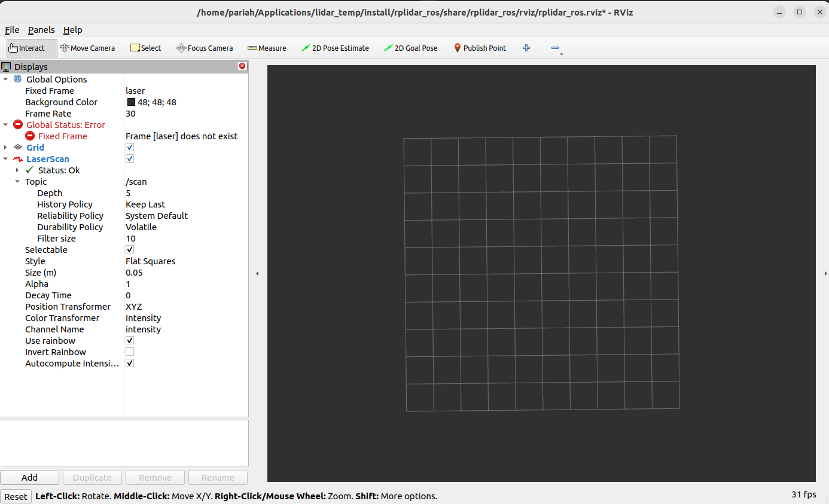Uncheck the LaserScan enabled checkbox

point(129,158)
